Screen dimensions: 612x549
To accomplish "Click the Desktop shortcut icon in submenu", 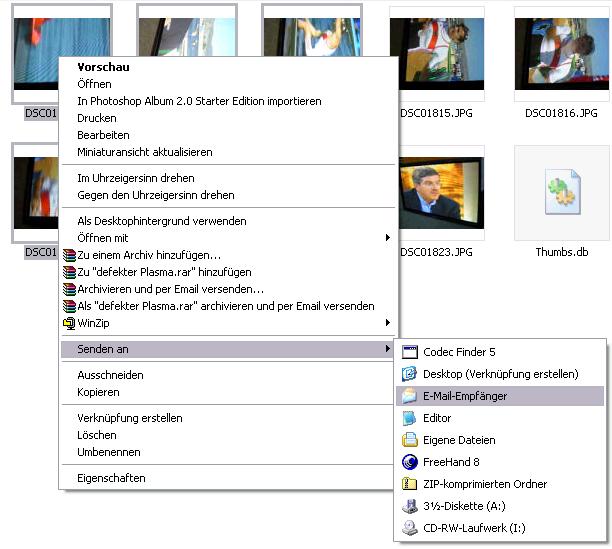I will 409,374.
